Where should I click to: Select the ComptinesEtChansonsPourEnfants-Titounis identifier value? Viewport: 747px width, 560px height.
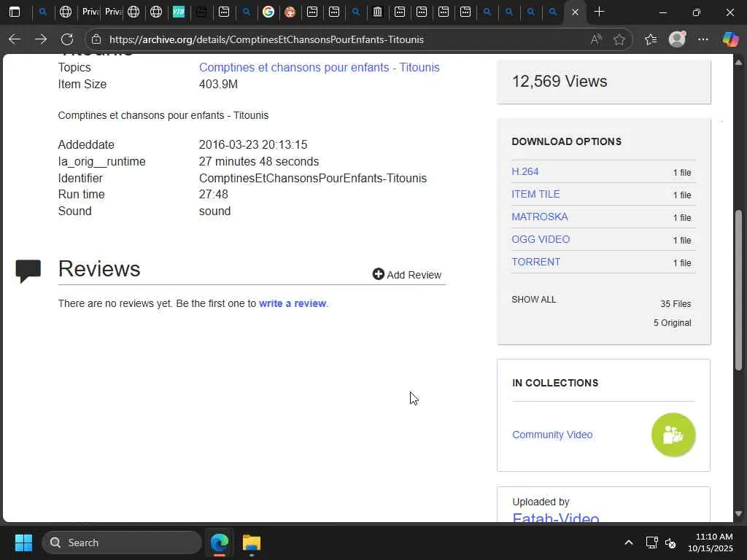(313, 178)
